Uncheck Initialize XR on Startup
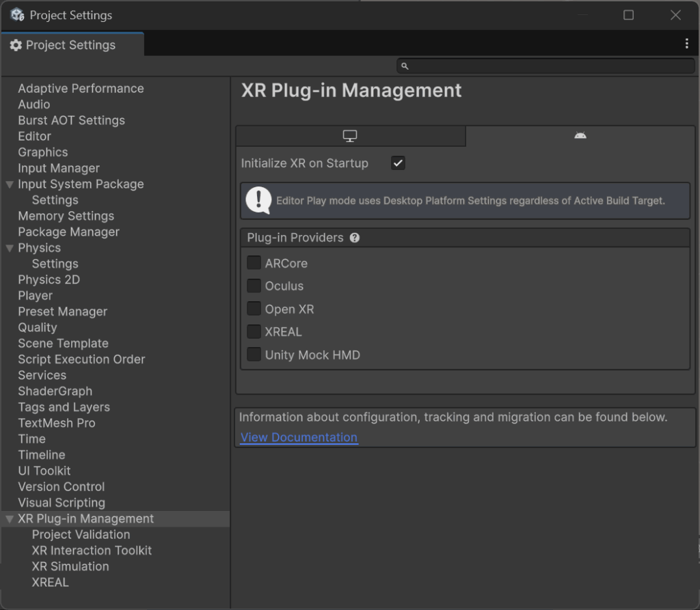 (x=398, y=163)
